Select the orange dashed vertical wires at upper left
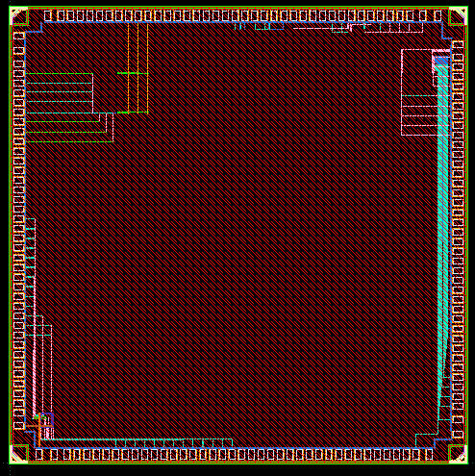Viewport: 475px width, 476px height. click(x=137, y=68)
